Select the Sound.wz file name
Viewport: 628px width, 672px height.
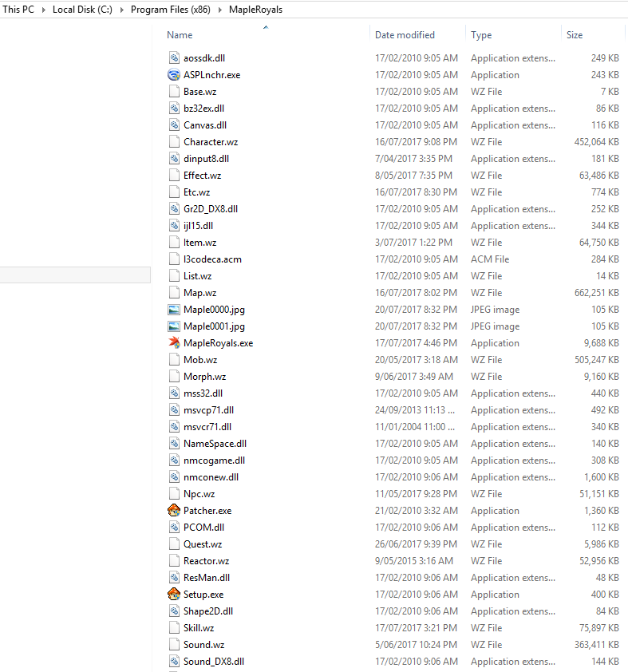[x=204, y=645]
